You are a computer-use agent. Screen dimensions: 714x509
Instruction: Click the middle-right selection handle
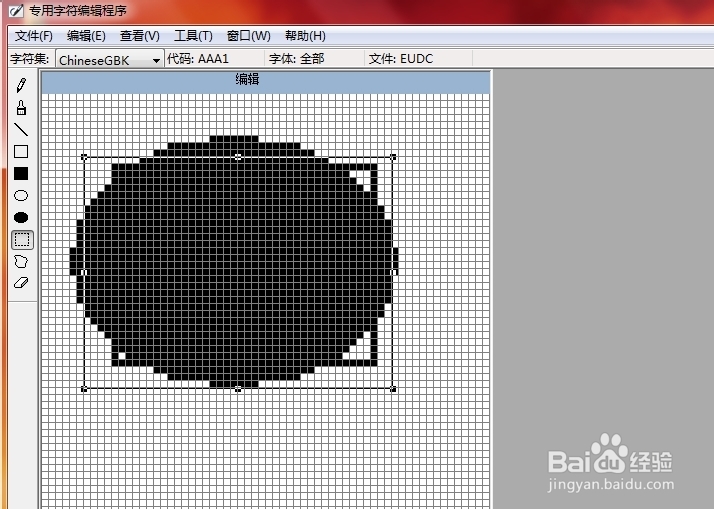pyautogui.click(x=393, y=272)
